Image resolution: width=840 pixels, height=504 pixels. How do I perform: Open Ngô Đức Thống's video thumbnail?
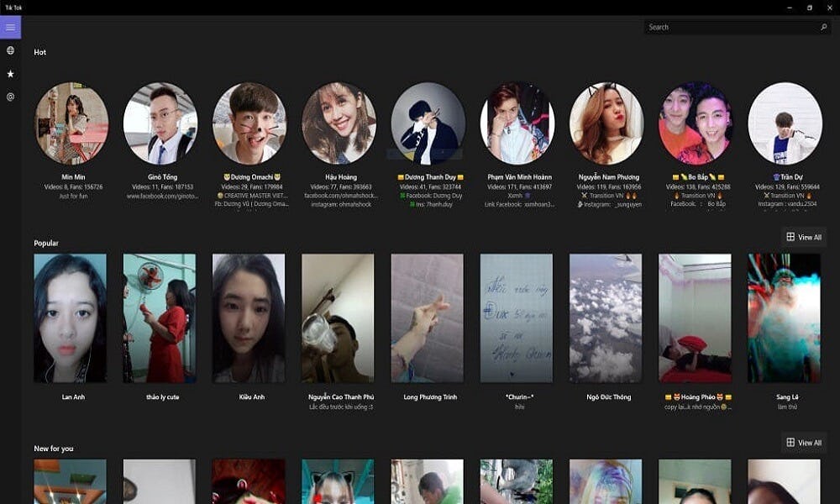[x=606, y=319]
